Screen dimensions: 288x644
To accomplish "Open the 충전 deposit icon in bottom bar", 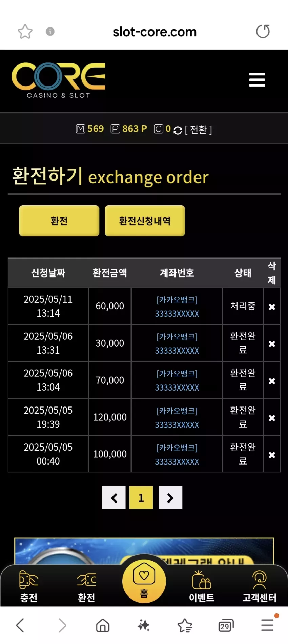I will [29, 586].
